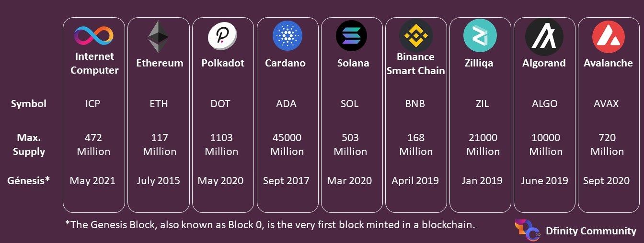
Task: Click the Max. Supply row label
Action: (x=29, y=145)
